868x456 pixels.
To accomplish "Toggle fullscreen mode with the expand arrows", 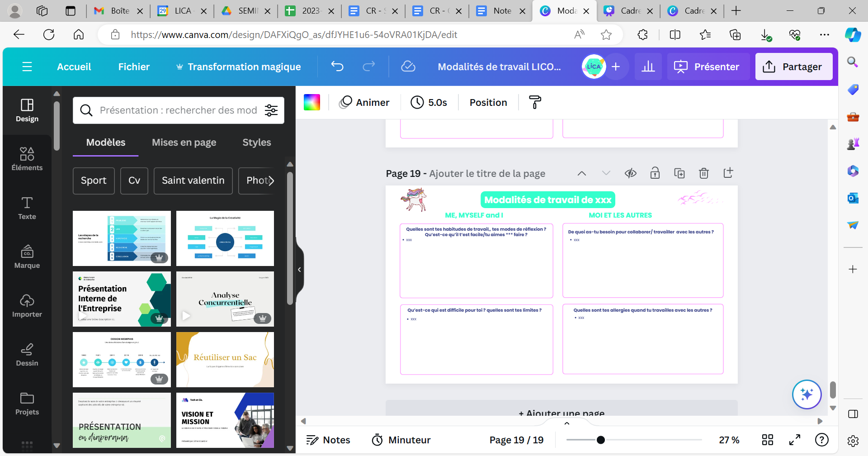I will 794,440.
